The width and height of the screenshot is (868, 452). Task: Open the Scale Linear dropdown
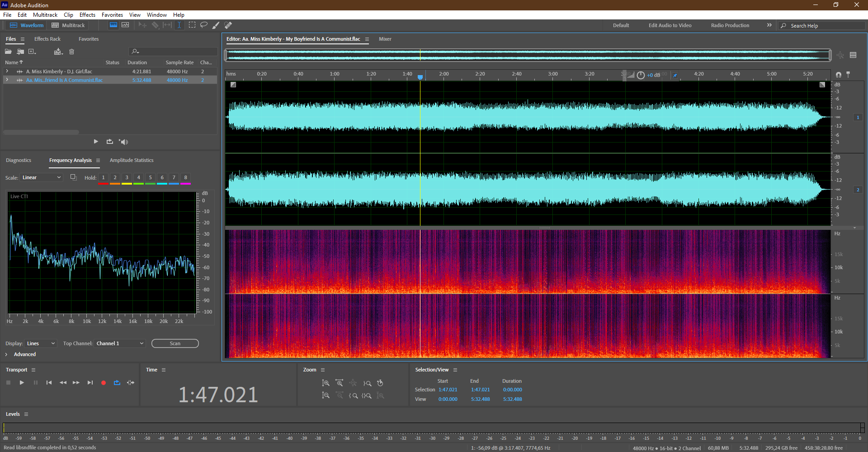[x=41, y=177]
